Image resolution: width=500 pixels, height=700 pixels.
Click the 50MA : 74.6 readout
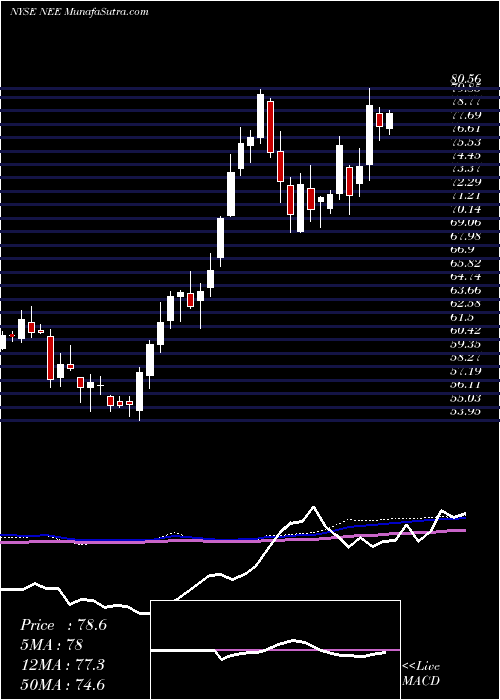(x=62, y=684)
